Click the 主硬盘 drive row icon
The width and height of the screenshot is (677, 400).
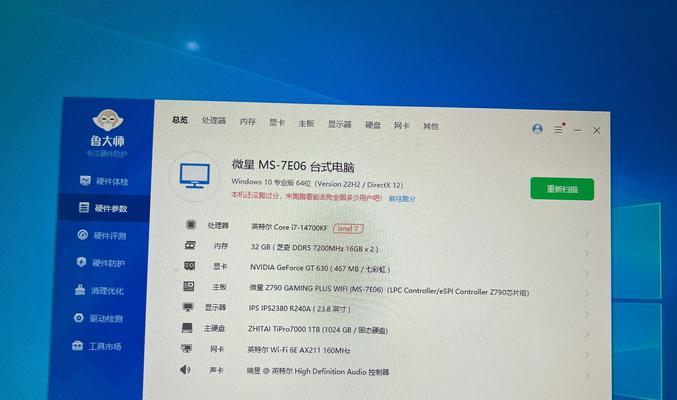187,327
